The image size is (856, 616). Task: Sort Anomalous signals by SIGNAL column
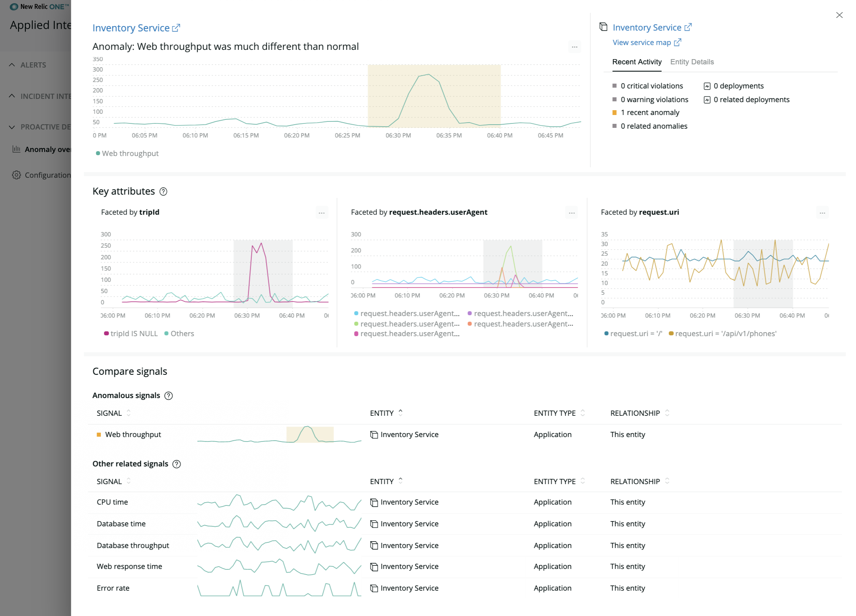113,413
